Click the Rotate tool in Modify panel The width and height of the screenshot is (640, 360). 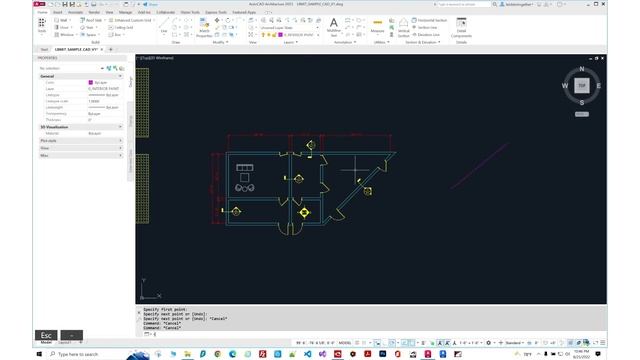228,20
